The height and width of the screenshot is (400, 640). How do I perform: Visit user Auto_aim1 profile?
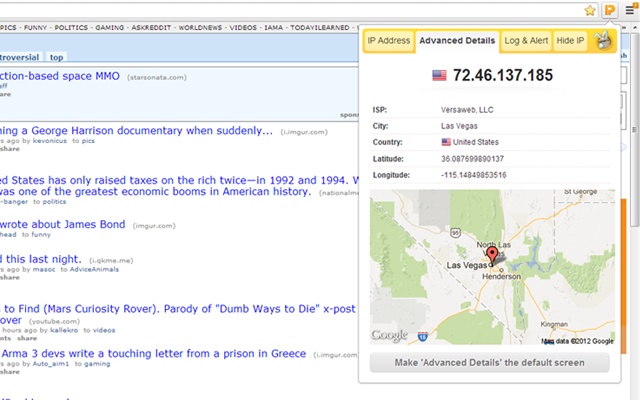pyautogui.click(x=51, y=364)
